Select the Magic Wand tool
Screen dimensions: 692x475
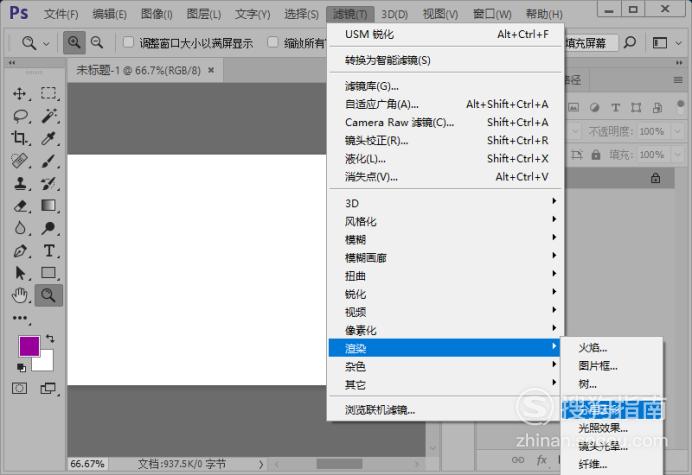[49, 116]
